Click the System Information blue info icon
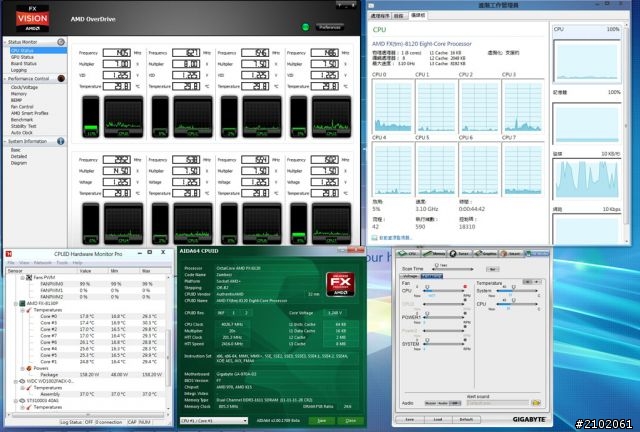Viewport: 640px width, 432px height. (x=61, y=141)
